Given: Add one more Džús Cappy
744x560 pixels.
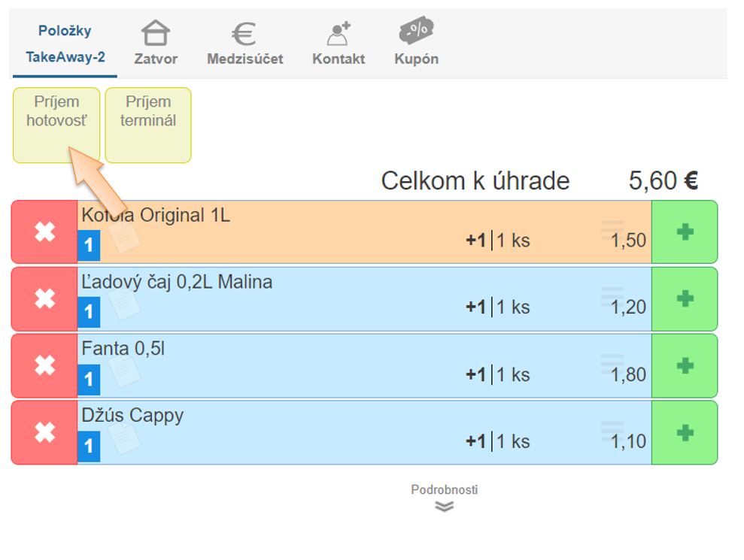Looking at the screenshot, I should pyautogui.click(x=684, y=433).
